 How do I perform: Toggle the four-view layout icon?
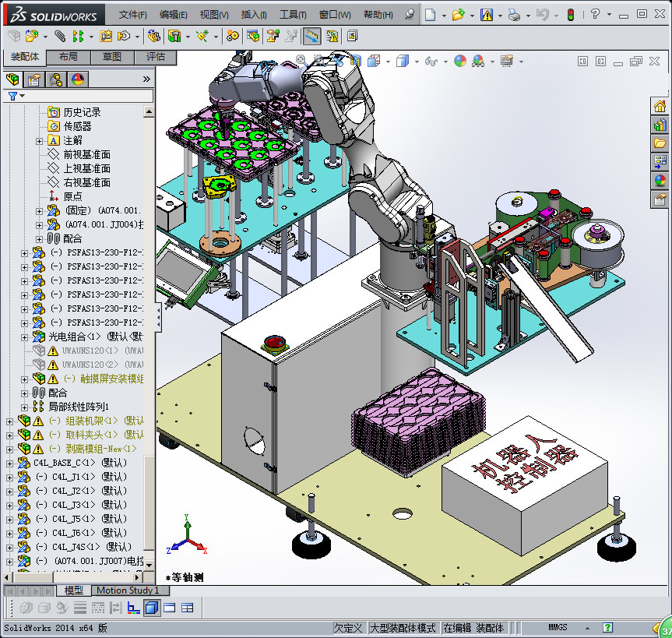pos(188,608)
